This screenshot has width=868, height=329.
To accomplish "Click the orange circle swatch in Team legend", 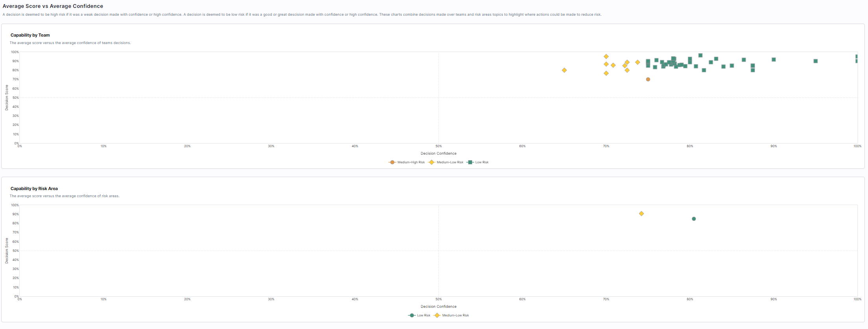I will point(392,163).
